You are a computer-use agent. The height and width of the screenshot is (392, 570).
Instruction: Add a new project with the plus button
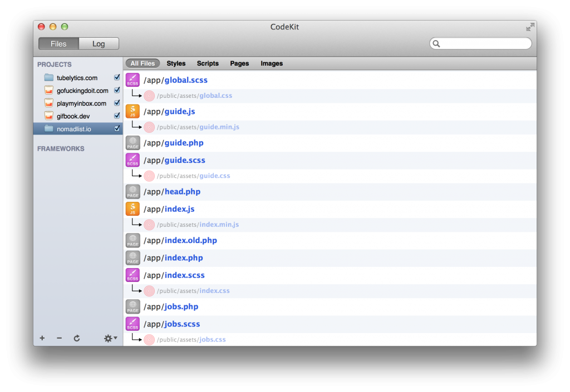[42, 338]
